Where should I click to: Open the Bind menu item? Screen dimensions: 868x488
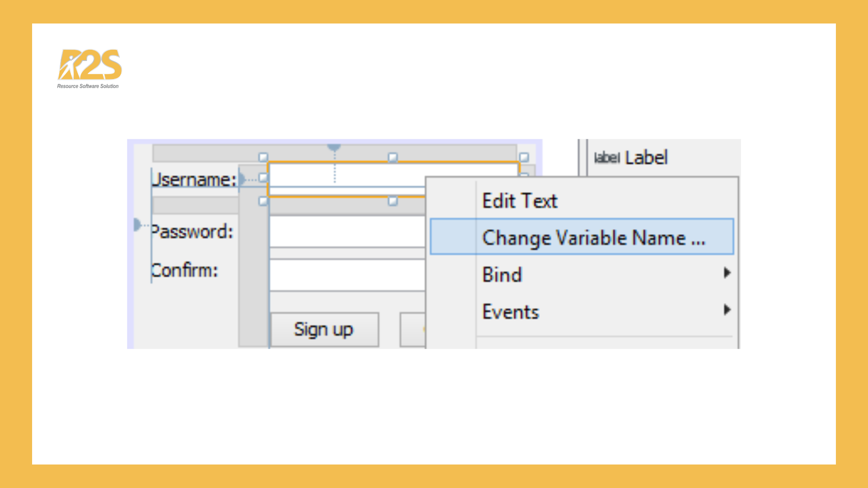point(502,275)
